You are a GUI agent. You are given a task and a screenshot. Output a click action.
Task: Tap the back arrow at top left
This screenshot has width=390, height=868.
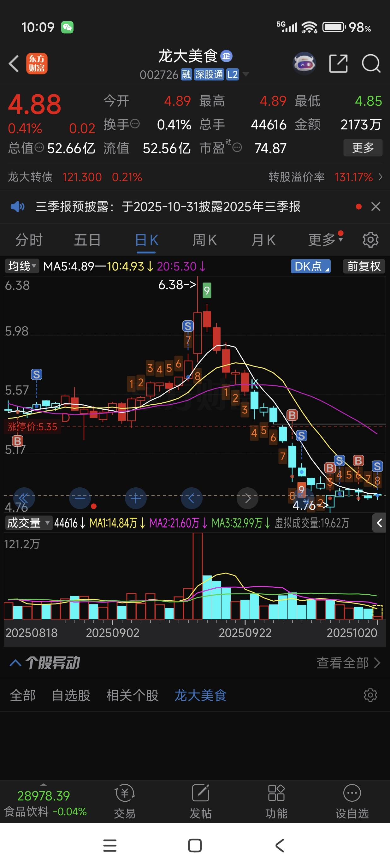(x=14, y=63)
